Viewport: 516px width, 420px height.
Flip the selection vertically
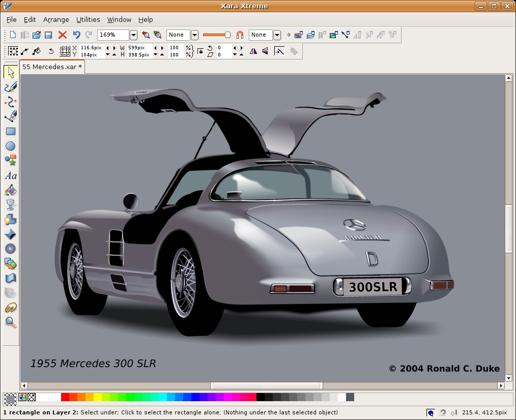point(265,51)
